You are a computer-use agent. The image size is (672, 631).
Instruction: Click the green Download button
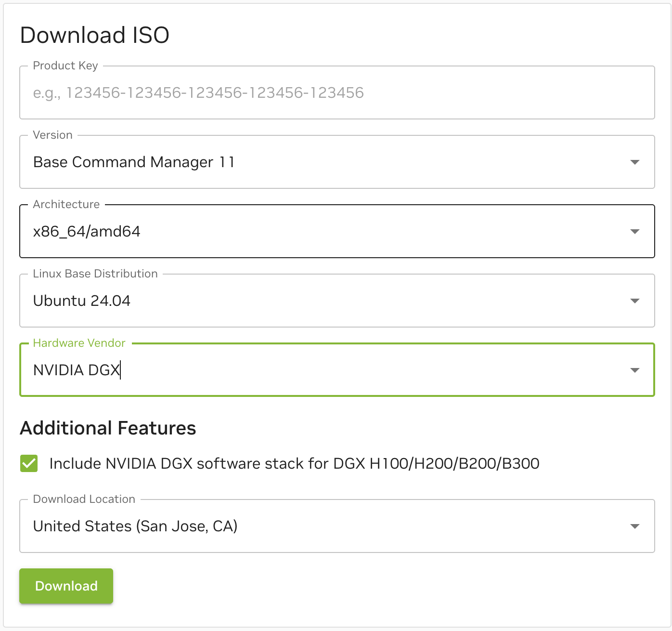pos(66,586)
